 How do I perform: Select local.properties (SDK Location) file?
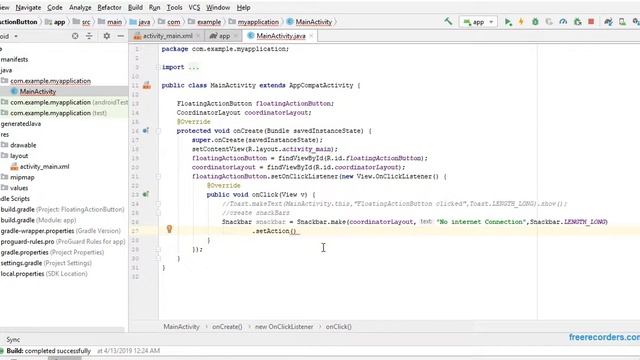coord(44,273)
